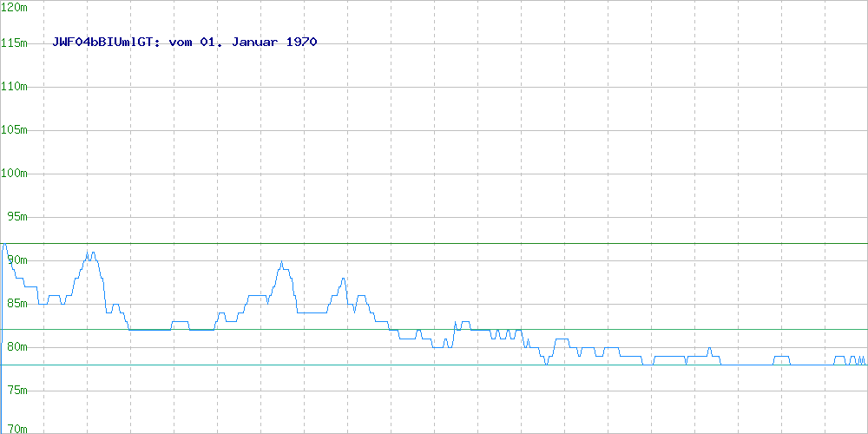868x434 pixels.
Task: Click the 80m axis label
Action: coord(17,347)
